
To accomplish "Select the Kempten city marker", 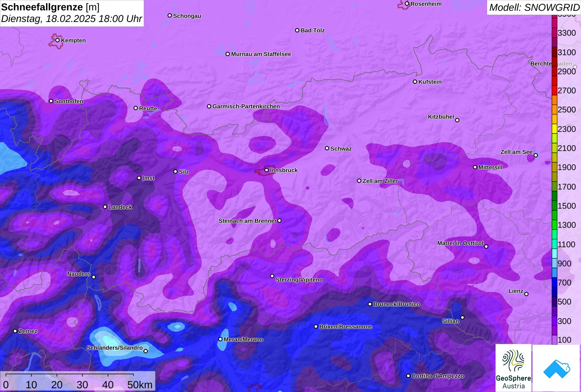I will (57, 40).
